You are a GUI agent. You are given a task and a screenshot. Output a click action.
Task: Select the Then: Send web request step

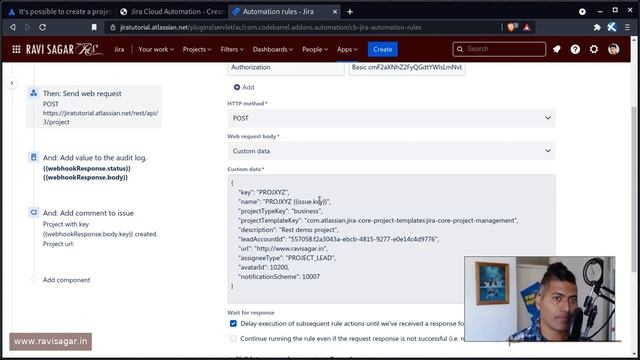94,107
